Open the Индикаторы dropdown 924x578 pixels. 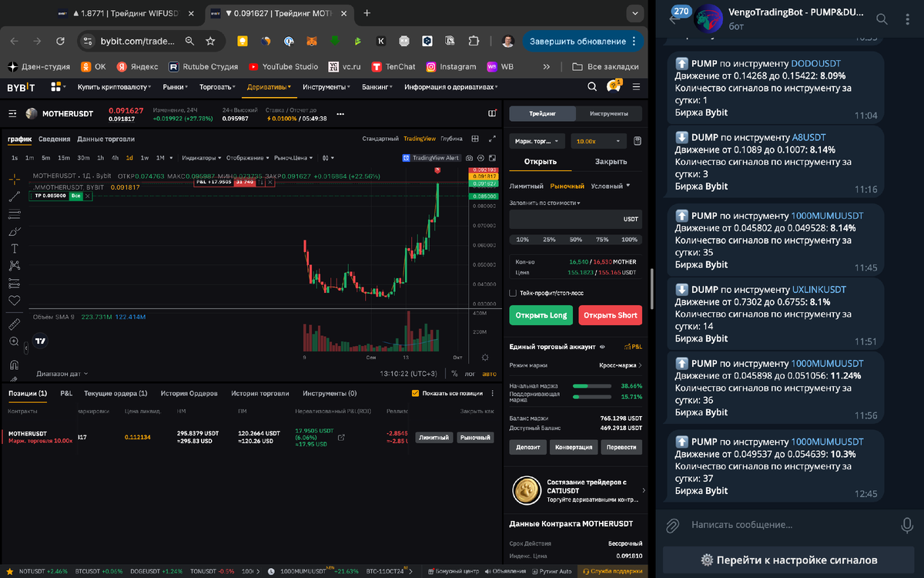point(201,158)
